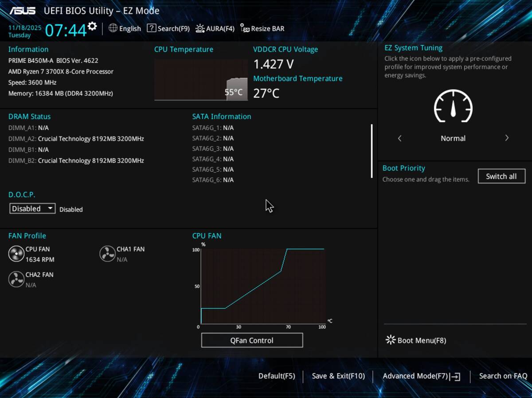The height and width of the screenshot is (398, 532).
Task: Select English language option
Action: click(x=130, y=28)
